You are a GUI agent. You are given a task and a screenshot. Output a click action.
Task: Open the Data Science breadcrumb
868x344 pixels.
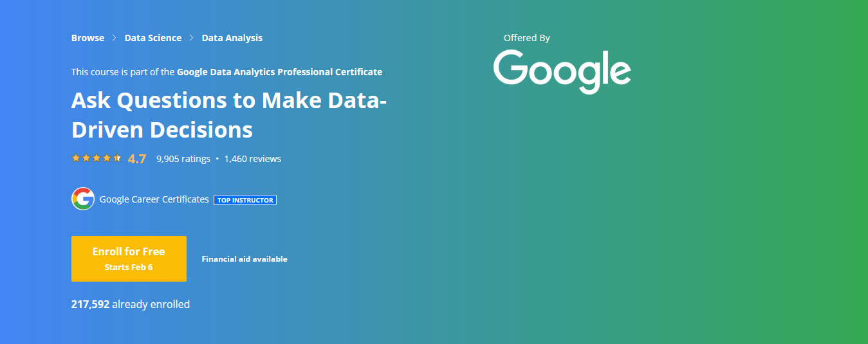pyautogui.click(x=153, y=38)
